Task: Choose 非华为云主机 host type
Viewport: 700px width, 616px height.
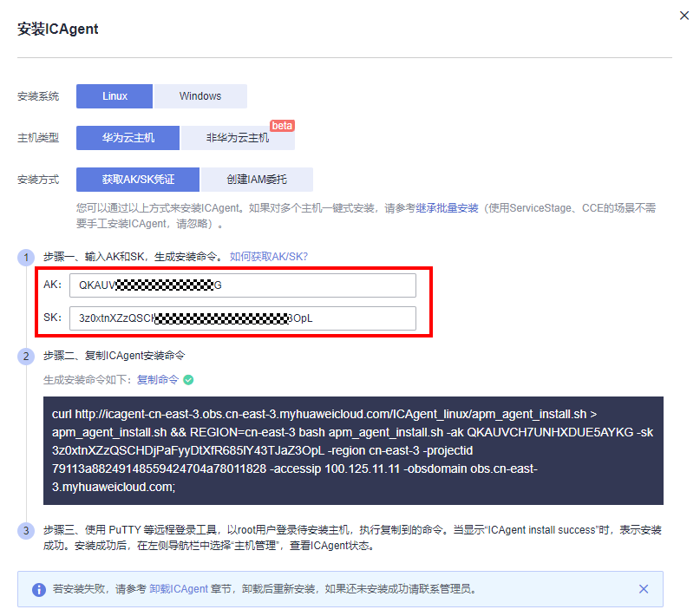Action: 237,138
